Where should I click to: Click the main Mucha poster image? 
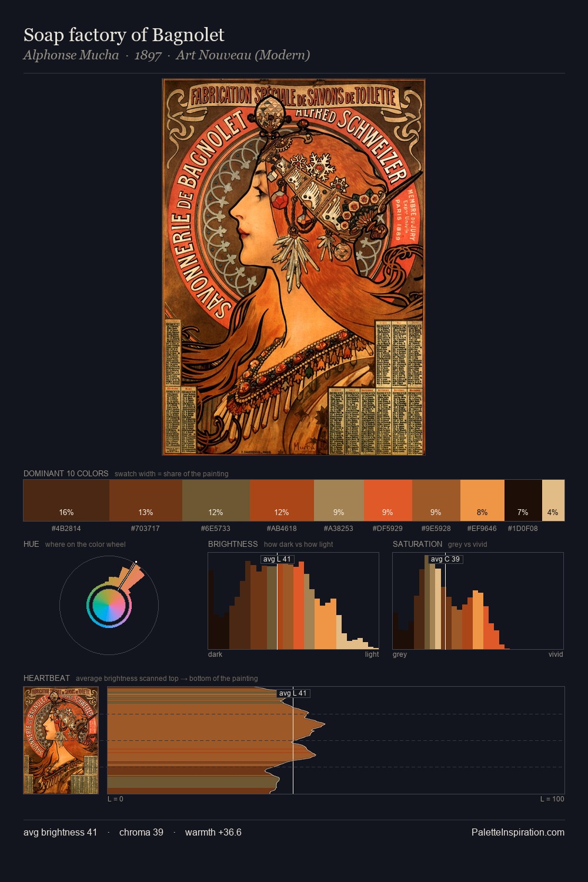[x=293, y=267]
